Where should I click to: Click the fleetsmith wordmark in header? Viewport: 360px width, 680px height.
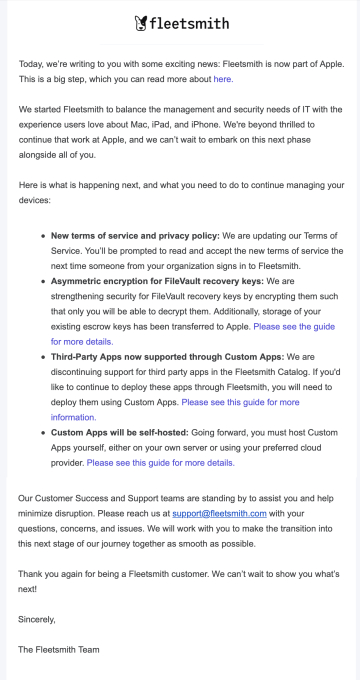pyautogui.click(x=189, y=23)
